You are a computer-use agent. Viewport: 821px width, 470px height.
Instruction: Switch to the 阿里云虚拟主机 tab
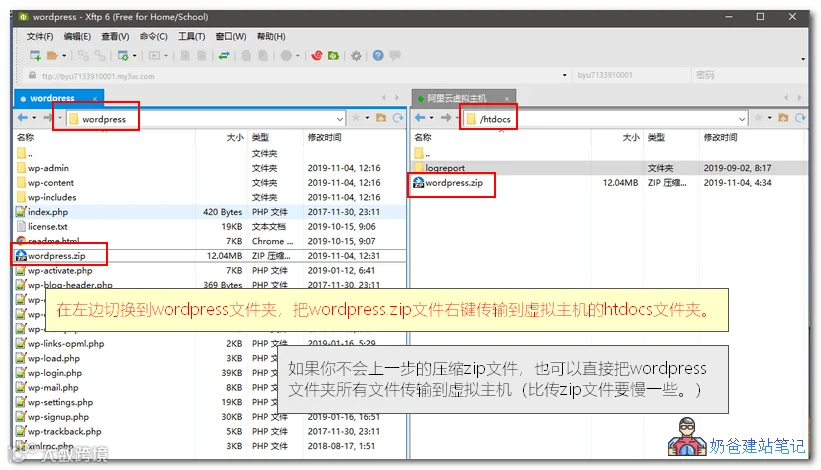point(457,98)
